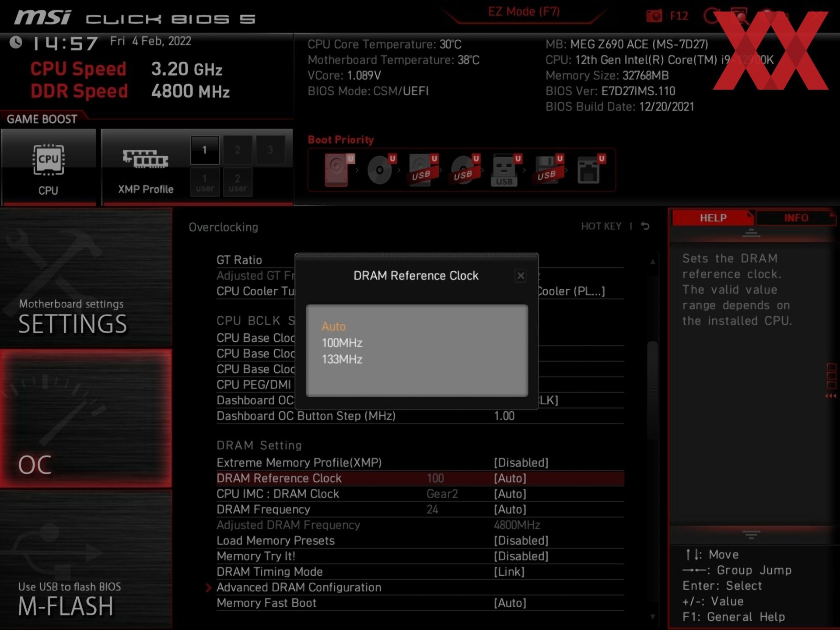The height and width of the screenshot is (630, 840).
Task: Open CPU IMC : DRAM Clock [Auto] value
Action: tap(510, 494)
